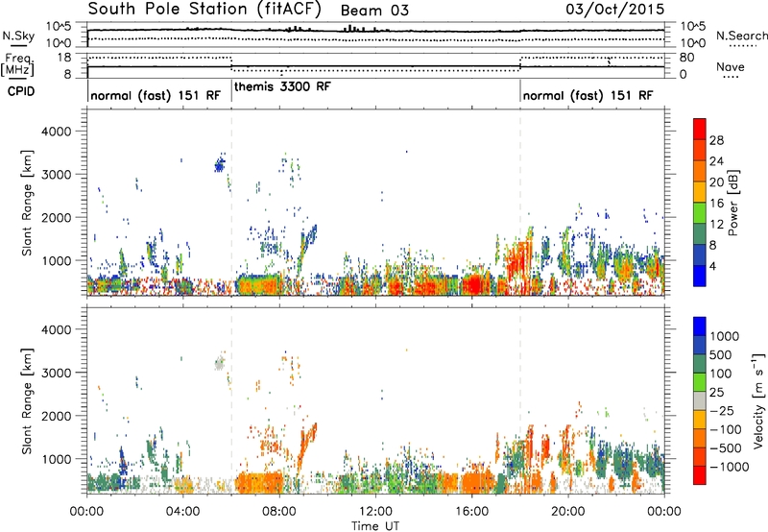768x532 pixels.
Task: Click the red bottom segment of the Velocity colorbar
Action: (700, 475)
